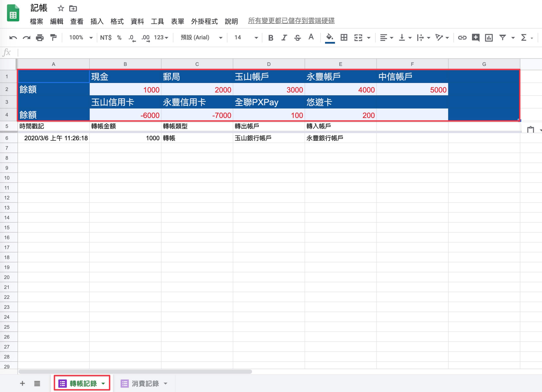
Task: Click the formula bar input
Action: 280,52
